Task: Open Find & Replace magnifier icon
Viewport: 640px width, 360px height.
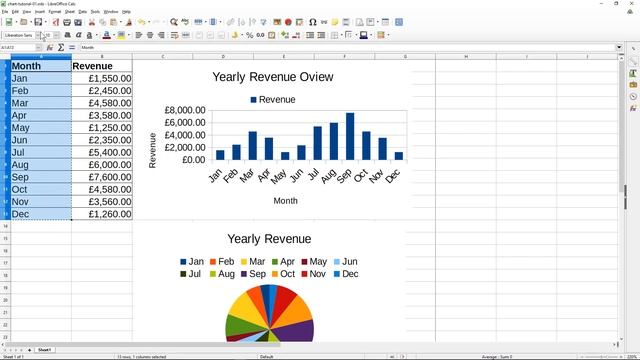Action: [174, 22]
